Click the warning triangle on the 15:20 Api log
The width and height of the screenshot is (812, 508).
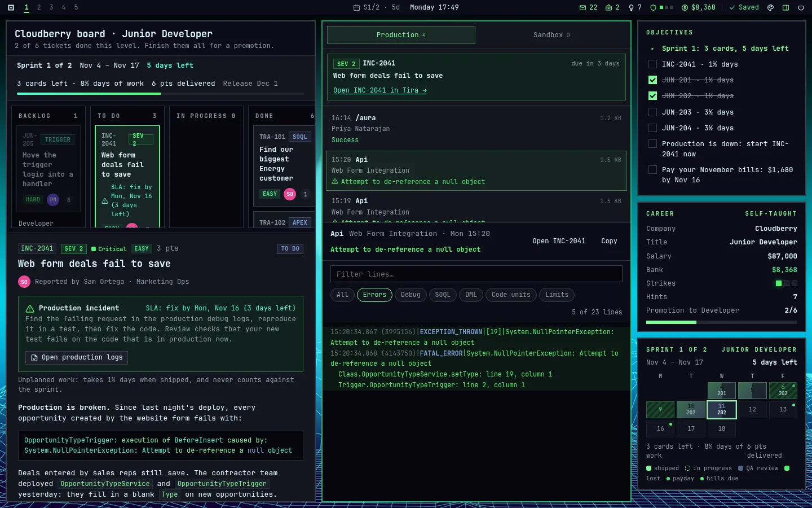[x=335, y=182]
